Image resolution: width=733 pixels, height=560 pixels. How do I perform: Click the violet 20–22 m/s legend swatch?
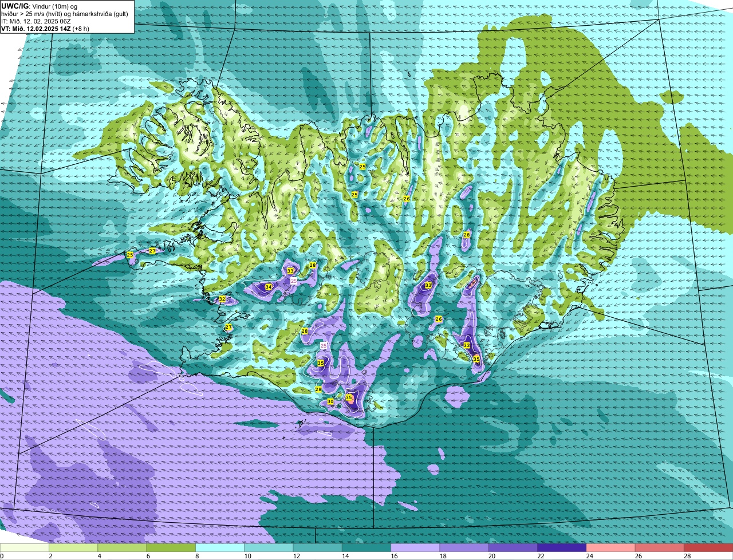[x=513, y=547]
